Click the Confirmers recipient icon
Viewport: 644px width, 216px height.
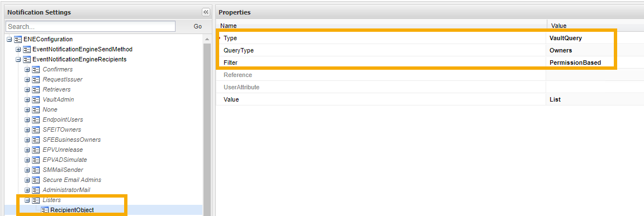point(36,69)
